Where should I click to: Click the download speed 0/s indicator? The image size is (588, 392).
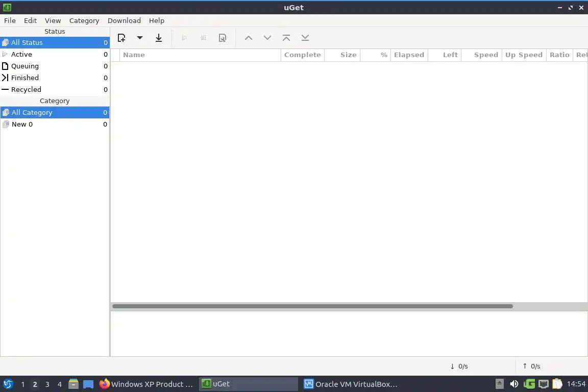pos(459,366)
